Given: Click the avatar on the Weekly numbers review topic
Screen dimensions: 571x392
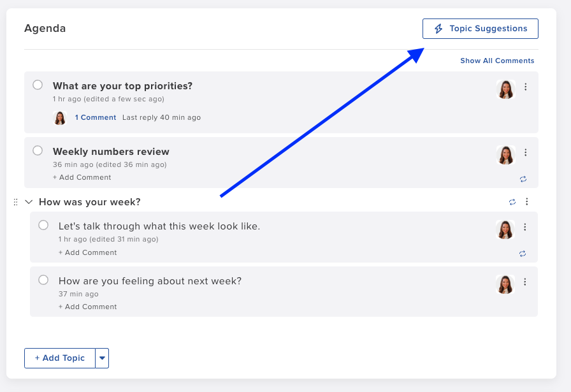Looking at the screenshot, I should pos(505,155).
